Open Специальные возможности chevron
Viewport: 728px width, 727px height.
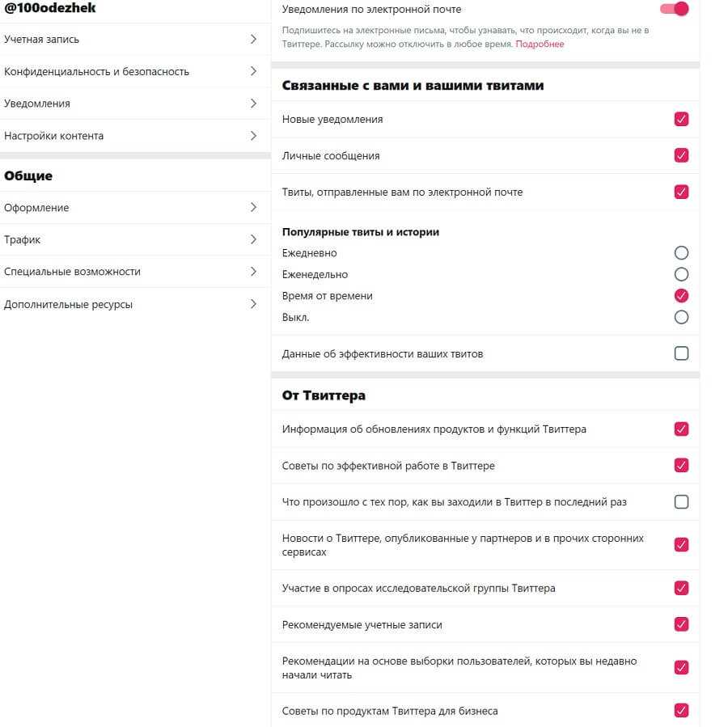click(x=253, y=272)
